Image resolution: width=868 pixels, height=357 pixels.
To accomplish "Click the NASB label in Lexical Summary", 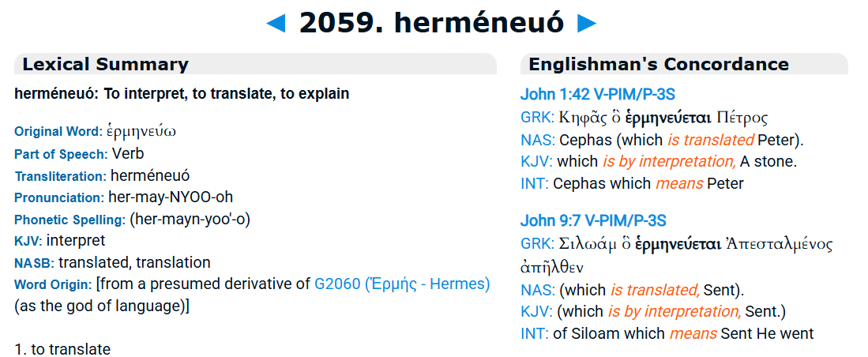I will coord(34,263).
